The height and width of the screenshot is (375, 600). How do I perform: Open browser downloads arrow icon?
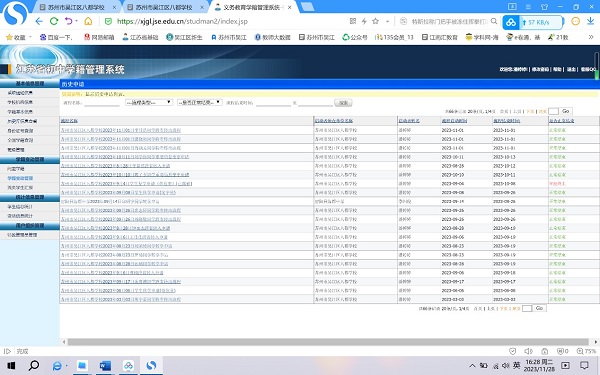click(x=590, y=21)
